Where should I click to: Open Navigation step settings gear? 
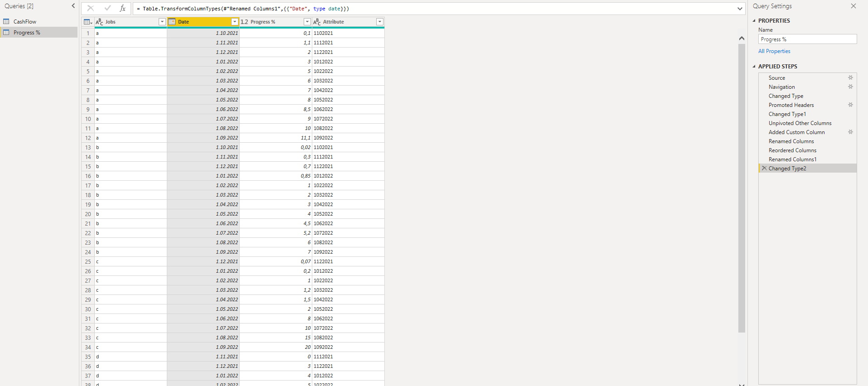pyautogui.click(x=850, y=87)
